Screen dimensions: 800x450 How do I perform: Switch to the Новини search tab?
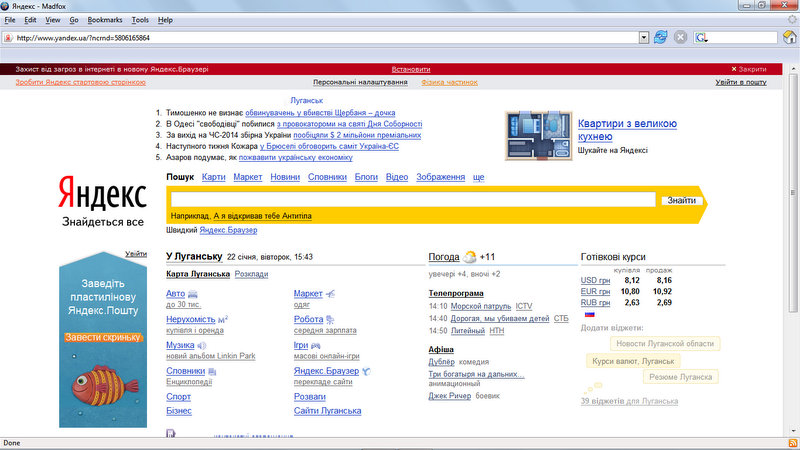click(x=285, y=177)
